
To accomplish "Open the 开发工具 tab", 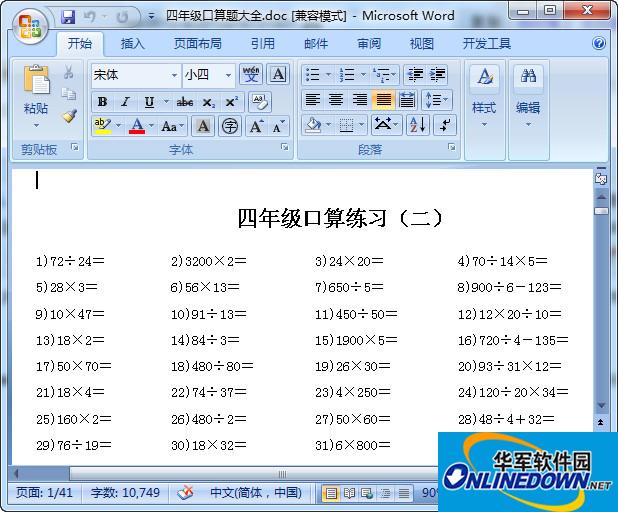I will tap(487, 43).
